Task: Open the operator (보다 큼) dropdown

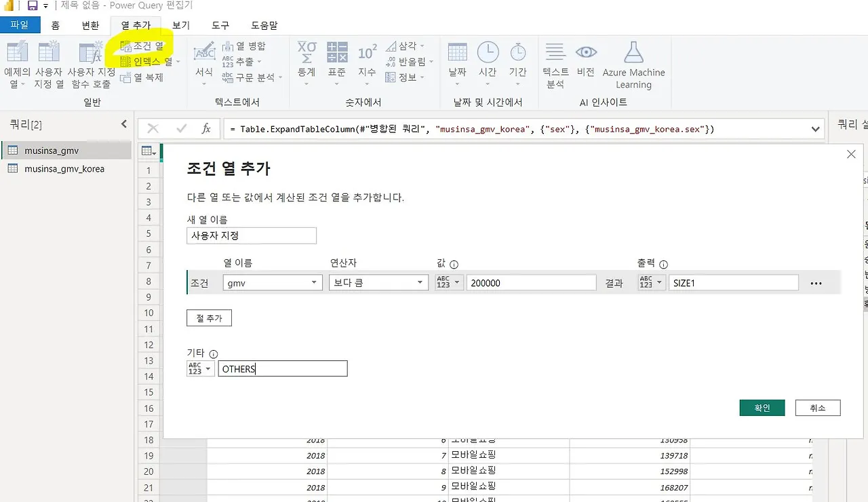Action: pos(378,283)
